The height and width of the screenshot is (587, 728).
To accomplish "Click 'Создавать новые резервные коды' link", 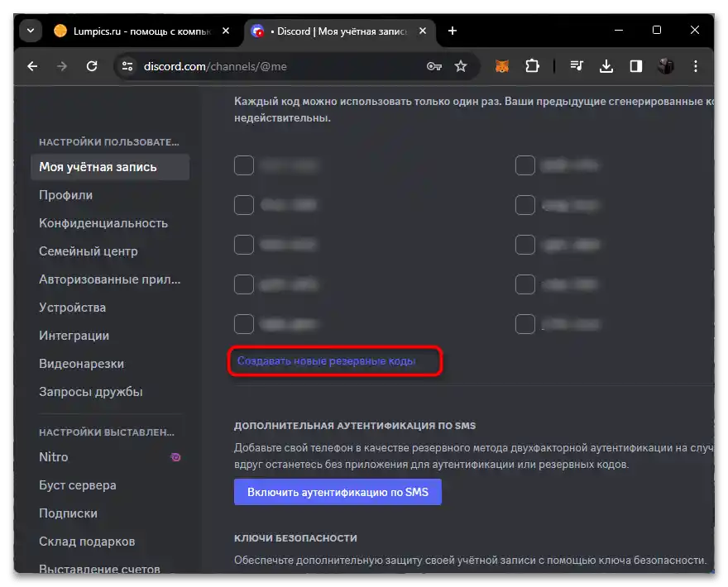I will (327, 361).
